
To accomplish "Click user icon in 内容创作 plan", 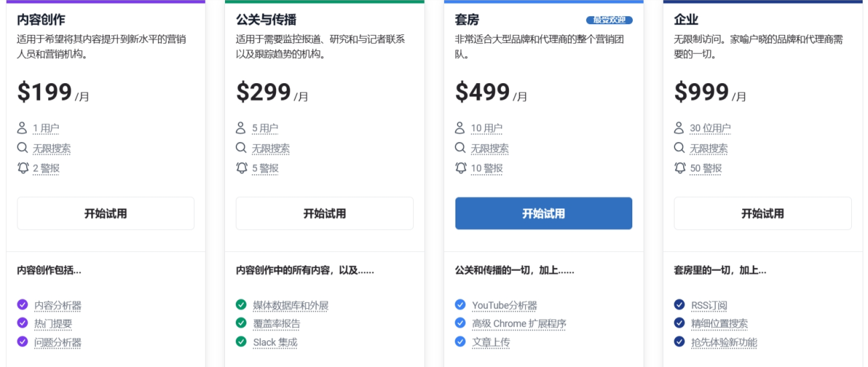I will click(x=22, y=128).
